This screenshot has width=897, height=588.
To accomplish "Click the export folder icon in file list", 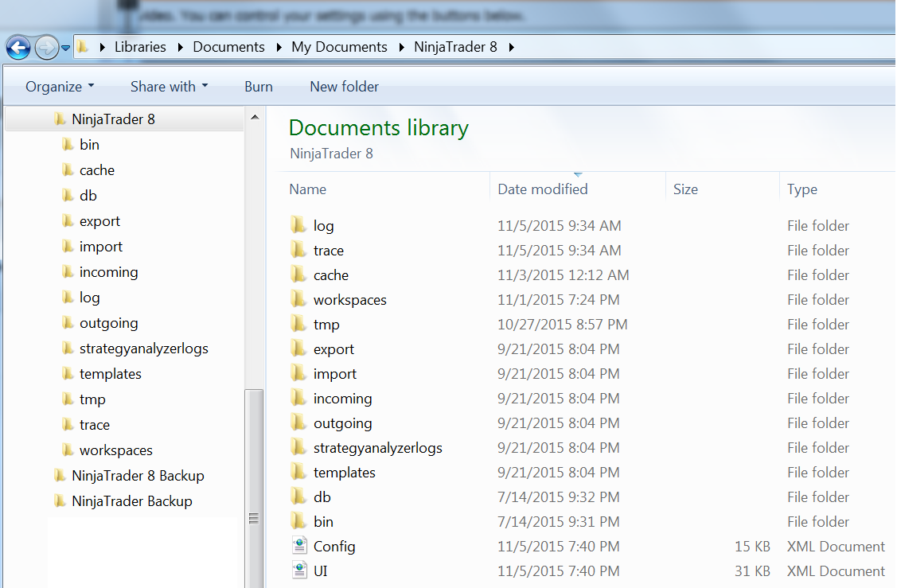I will coord(298,349).
